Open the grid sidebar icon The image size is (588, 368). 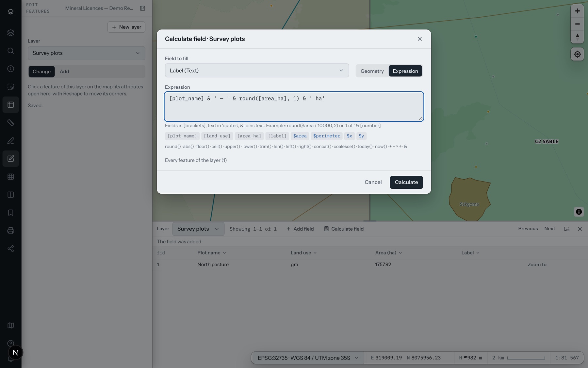[10, 177]
